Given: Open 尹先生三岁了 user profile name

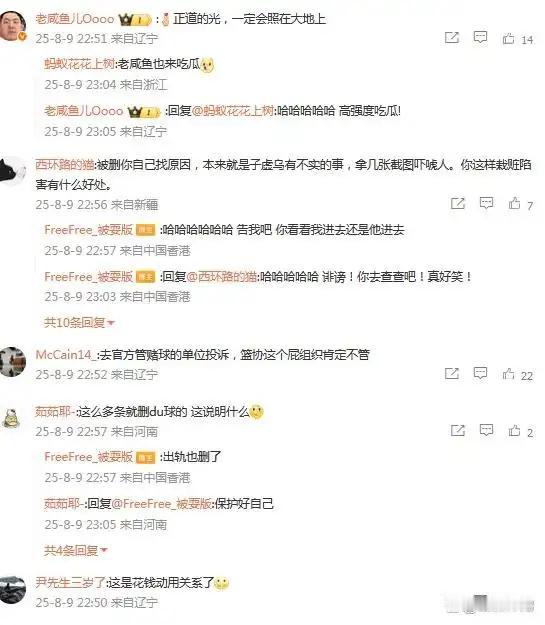Looking at the screenshot, I should 70,582.
